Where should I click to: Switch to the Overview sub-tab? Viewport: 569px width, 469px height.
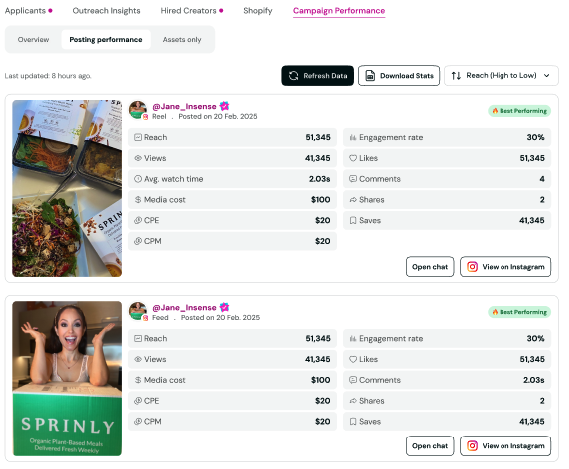click(33, 40)
